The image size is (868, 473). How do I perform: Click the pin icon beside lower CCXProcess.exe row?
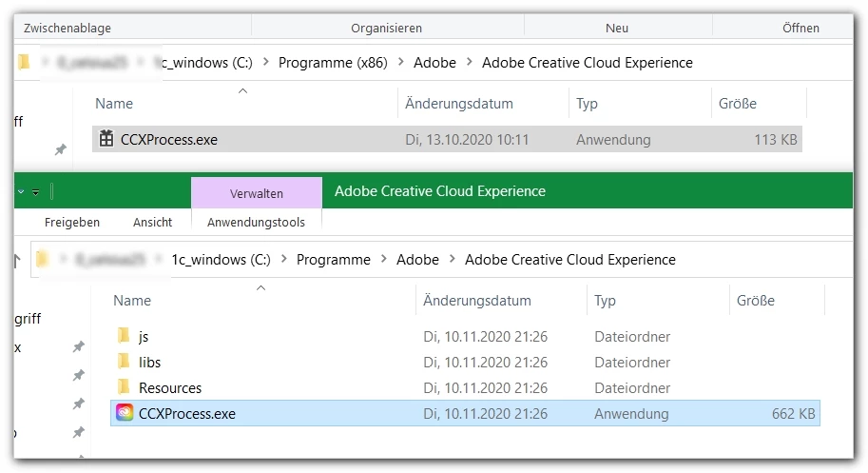pos(79,432)
